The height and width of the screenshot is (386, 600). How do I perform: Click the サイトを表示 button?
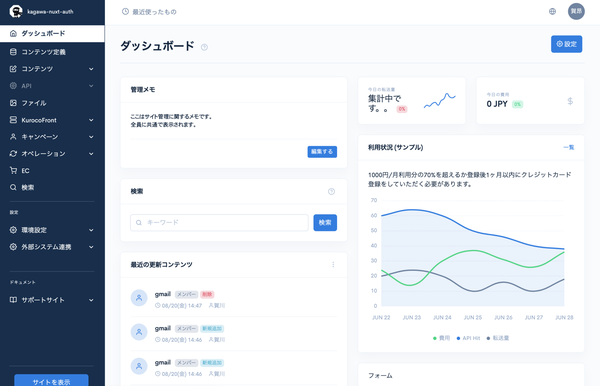click(x=51, y=380)
